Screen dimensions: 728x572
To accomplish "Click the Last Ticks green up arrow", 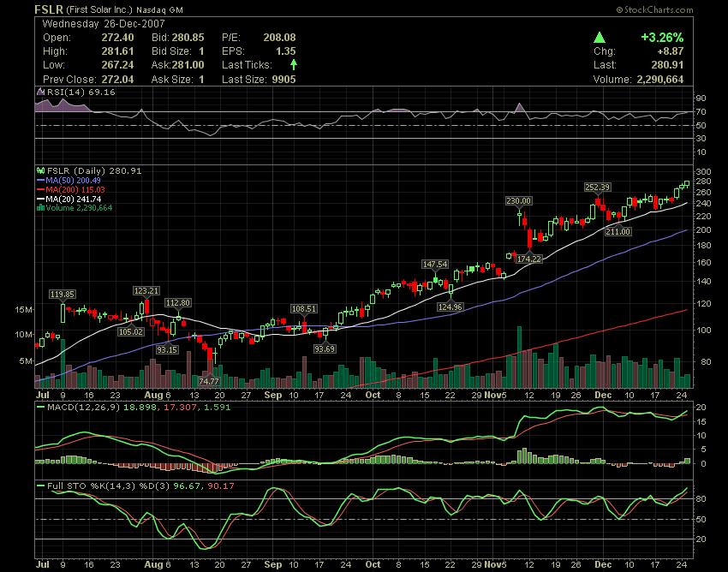I will coord(294,65).
